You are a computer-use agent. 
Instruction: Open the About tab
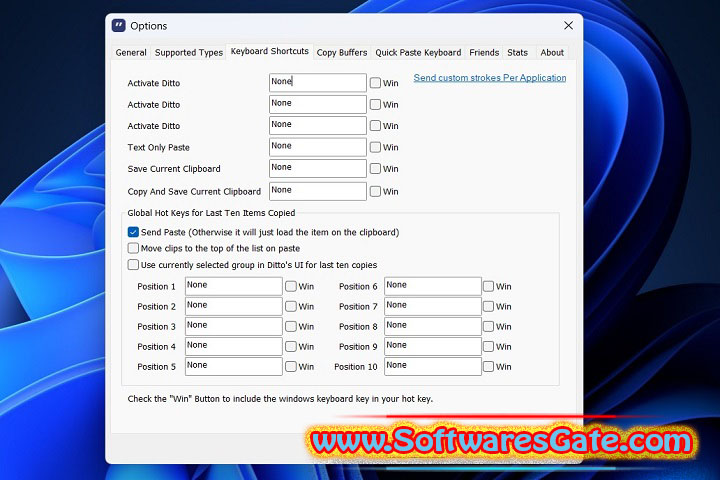pos(552,53)
